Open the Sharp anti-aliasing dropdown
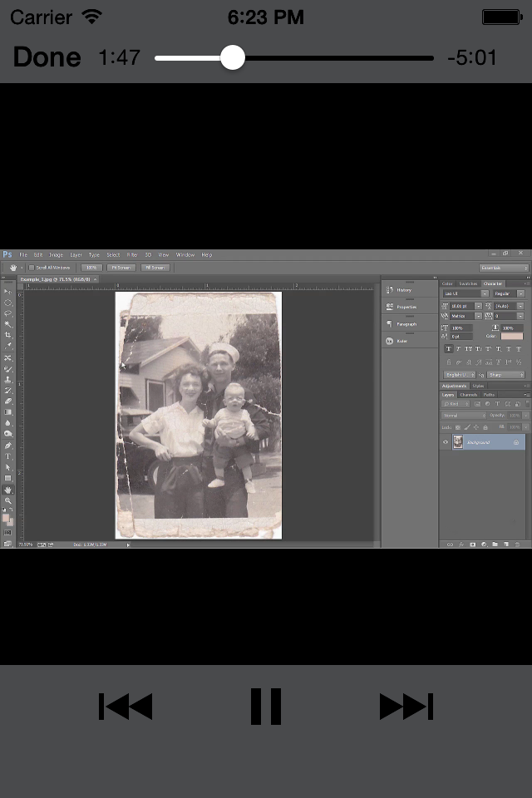Screen dimensions: 532x798 (505, 375)
